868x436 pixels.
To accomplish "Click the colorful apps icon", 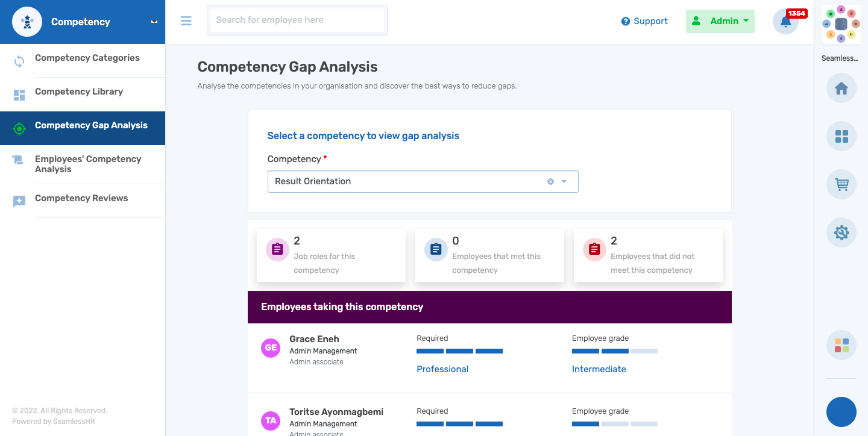I will click(x=841, y=345).
